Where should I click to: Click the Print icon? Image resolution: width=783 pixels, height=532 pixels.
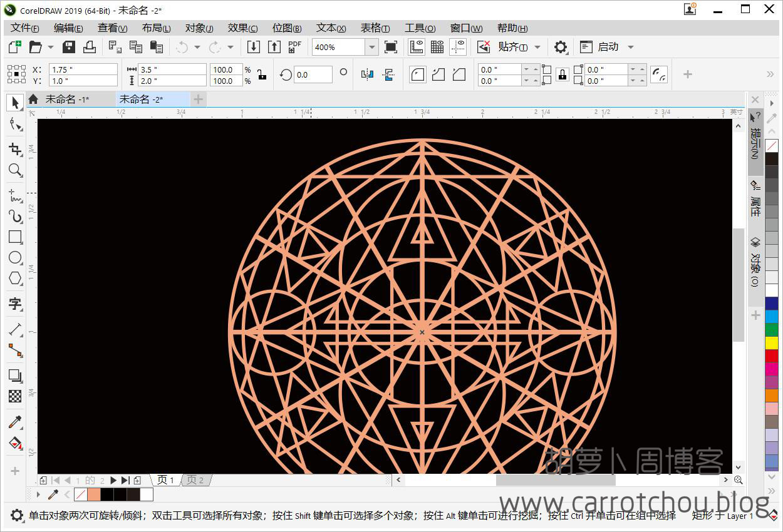(x=90, y=47)
